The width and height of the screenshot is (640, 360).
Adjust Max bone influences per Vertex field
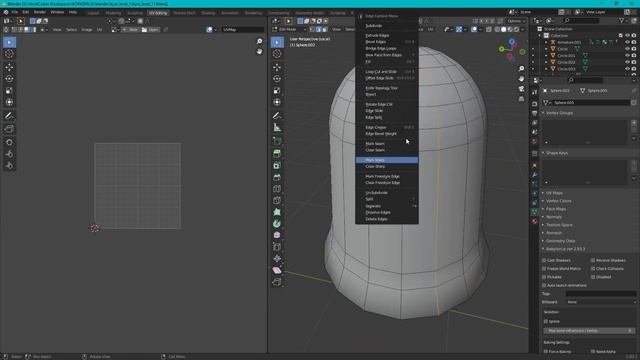click(589, 331)
